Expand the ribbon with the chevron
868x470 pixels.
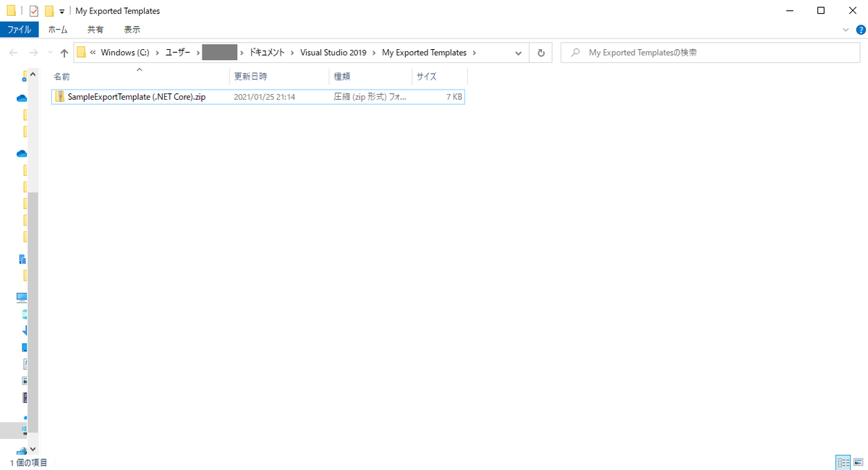pyautogui.click(x=847, y=30)
